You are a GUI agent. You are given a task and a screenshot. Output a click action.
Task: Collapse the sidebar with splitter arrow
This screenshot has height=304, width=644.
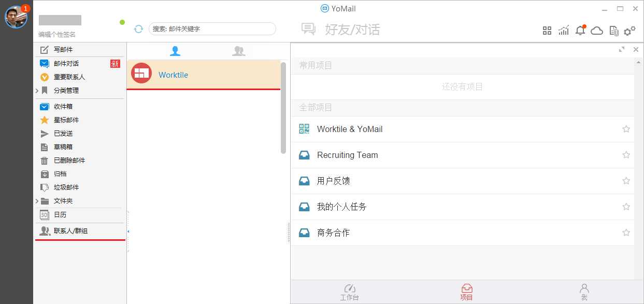tap(128, 231)
